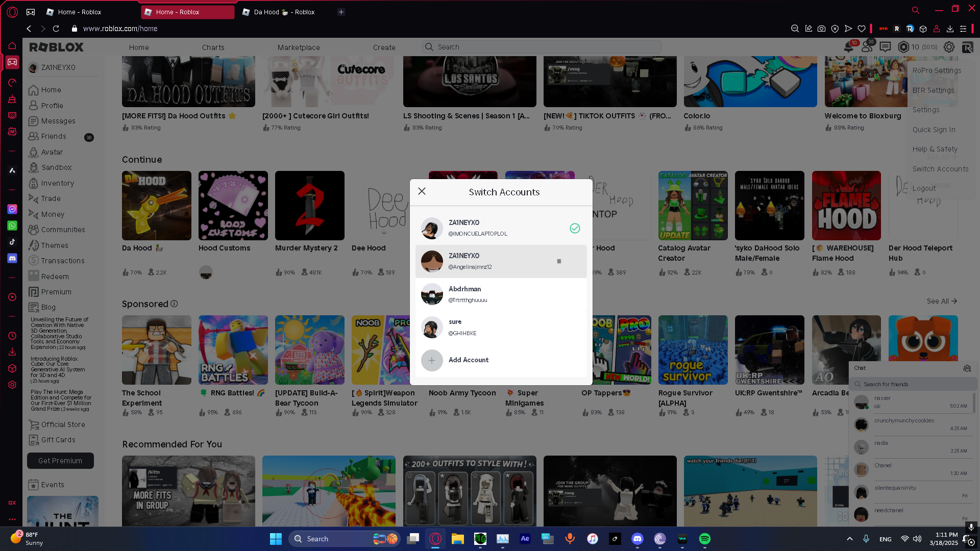This screenshot has width=980, height=551.
Task: Open the chat settings icon
Action: (967, 368)
